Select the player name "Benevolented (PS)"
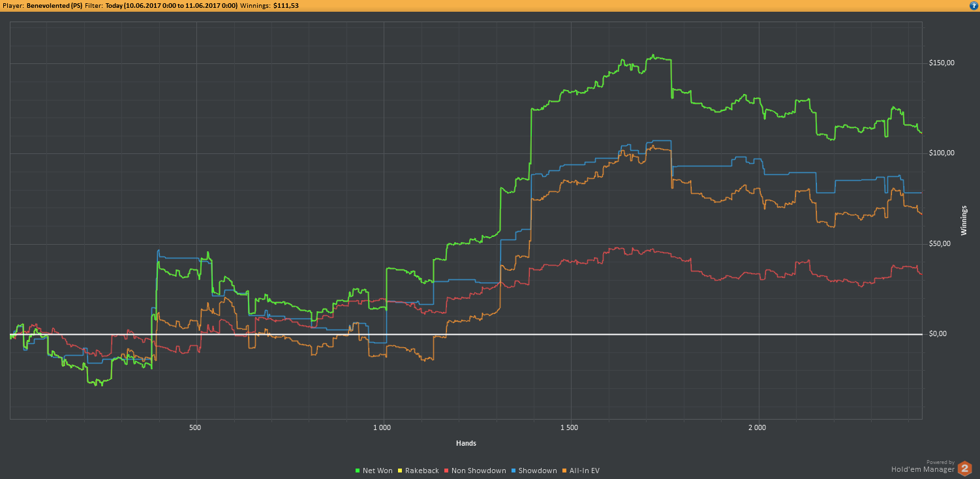Viewport: 980px width, 479px height. coord(54,5)
